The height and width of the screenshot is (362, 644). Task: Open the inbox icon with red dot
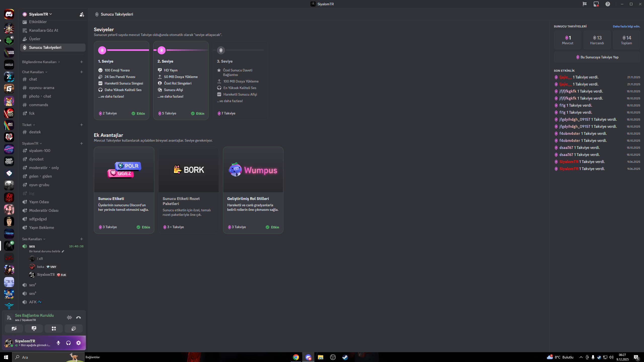[596, 4]
